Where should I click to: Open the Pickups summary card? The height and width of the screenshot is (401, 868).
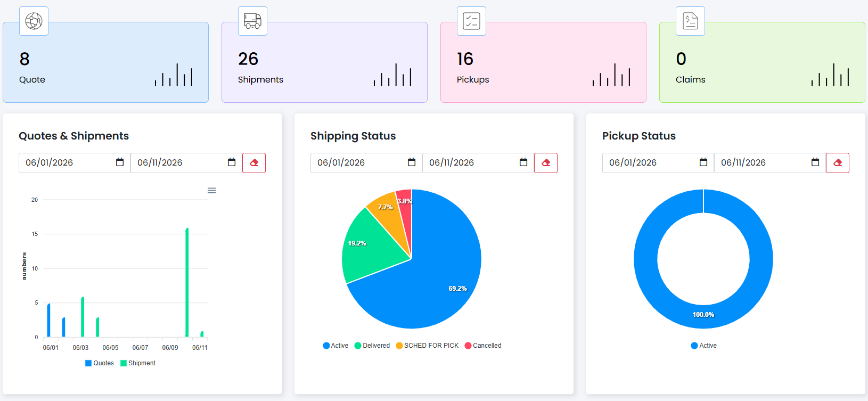[543, 62]
